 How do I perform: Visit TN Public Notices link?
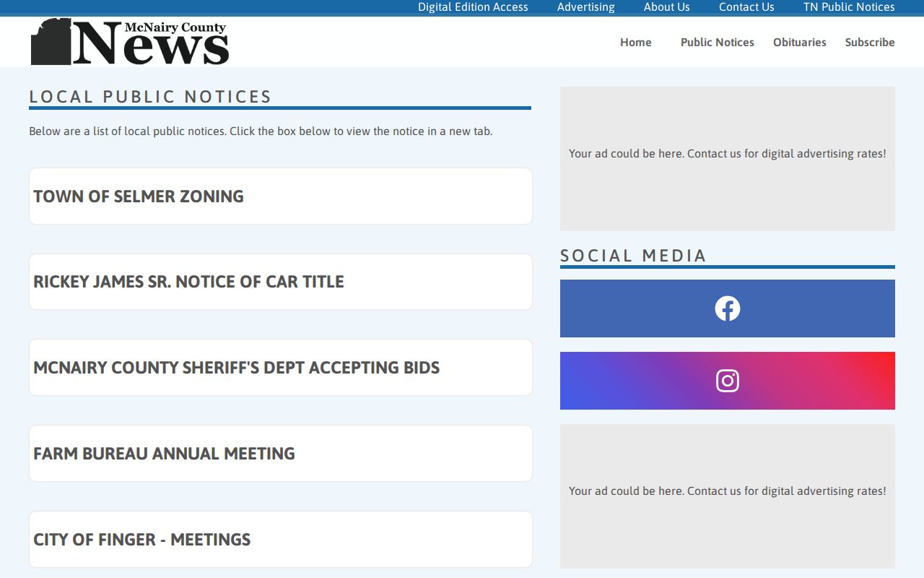(849, 7)
